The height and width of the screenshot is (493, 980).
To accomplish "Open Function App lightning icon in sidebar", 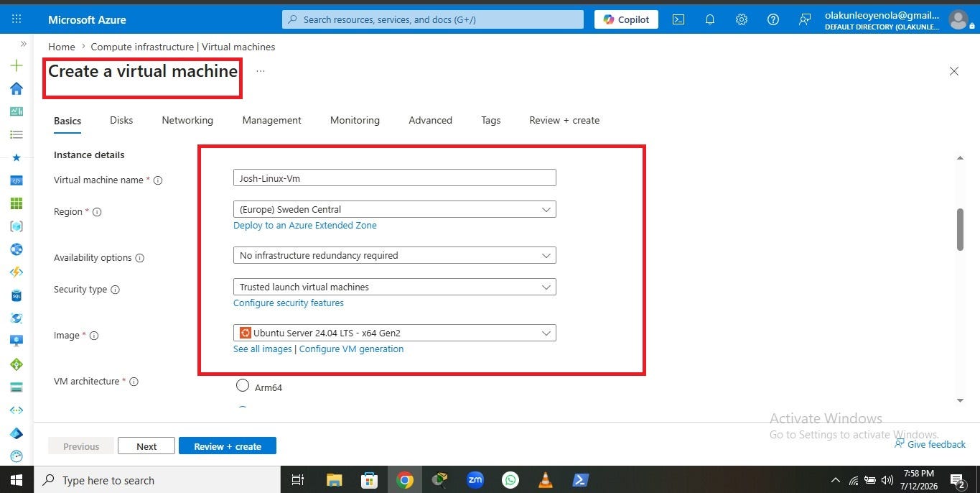I will click(17, 272).
